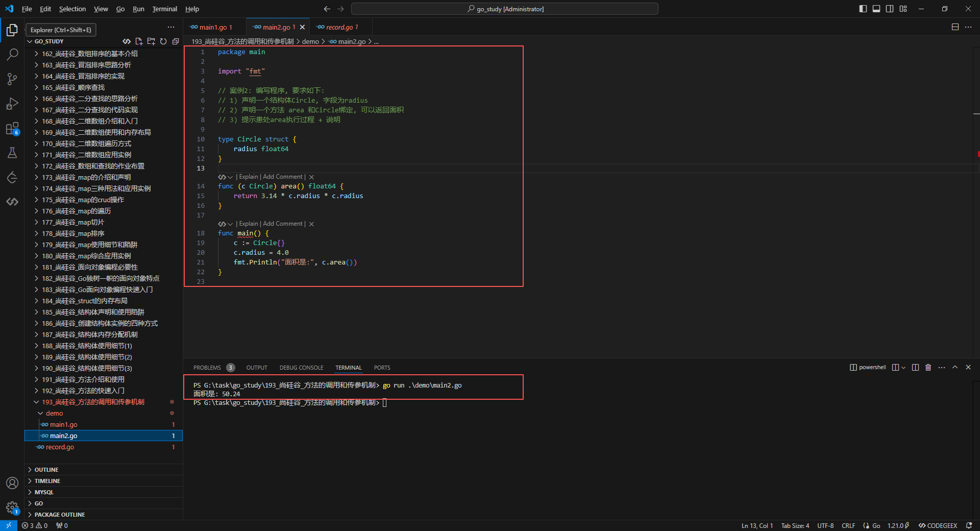The height and width of the screenshot is (531, 980).
Task: Open the launch profile dropdown arrow next to powershell
Action: pos(903,368)
